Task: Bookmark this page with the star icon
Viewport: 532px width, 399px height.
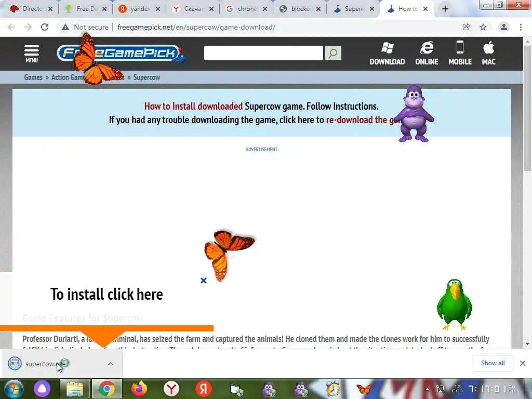Action: (483, 27)
